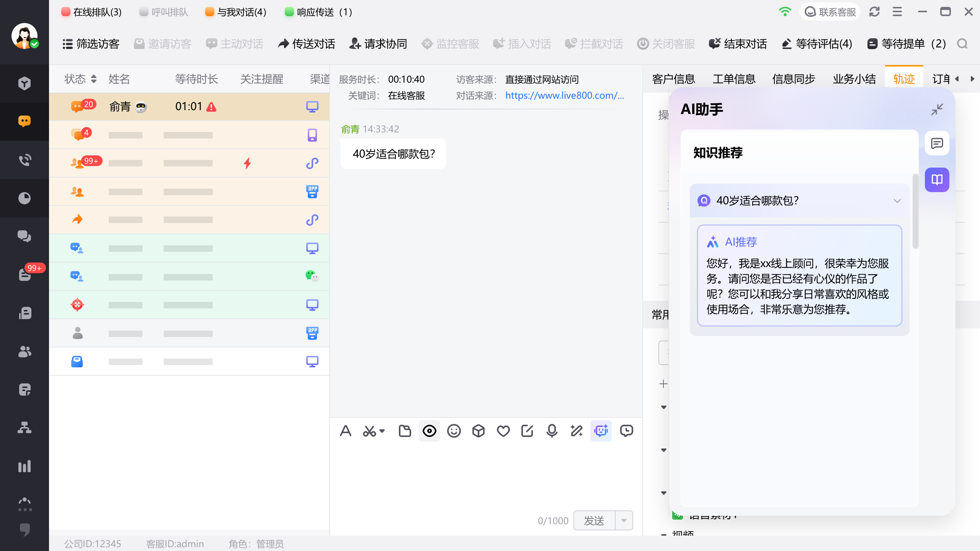Click 筛选访客 filter visitors button

91,44
